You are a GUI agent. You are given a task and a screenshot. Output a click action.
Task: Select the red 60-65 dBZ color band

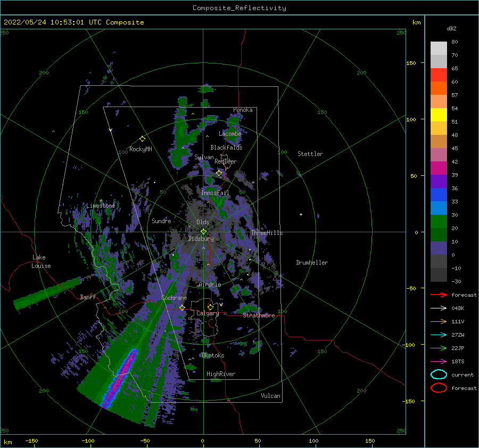point(439,75)
